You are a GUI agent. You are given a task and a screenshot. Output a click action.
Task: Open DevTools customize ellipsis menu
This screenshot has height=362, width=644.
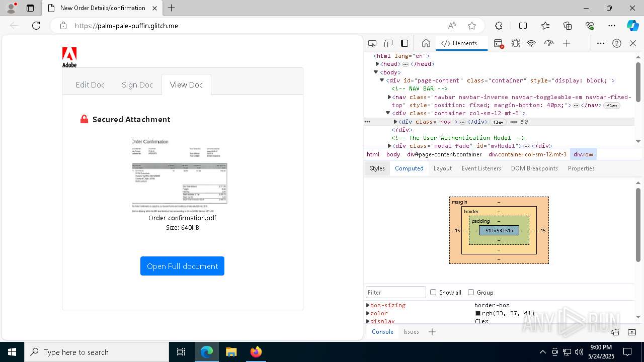(601, 43)
